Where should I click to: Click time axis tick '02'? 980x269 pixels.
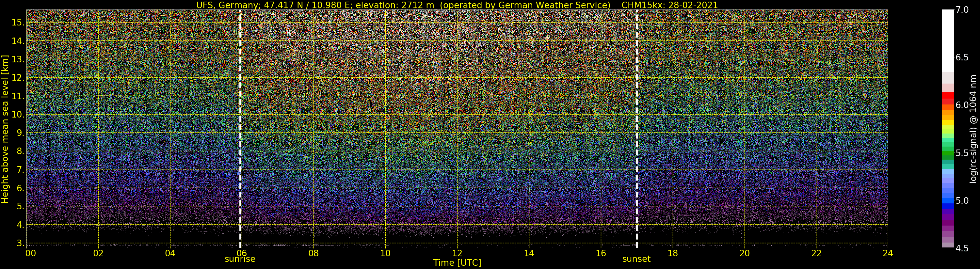99,253
